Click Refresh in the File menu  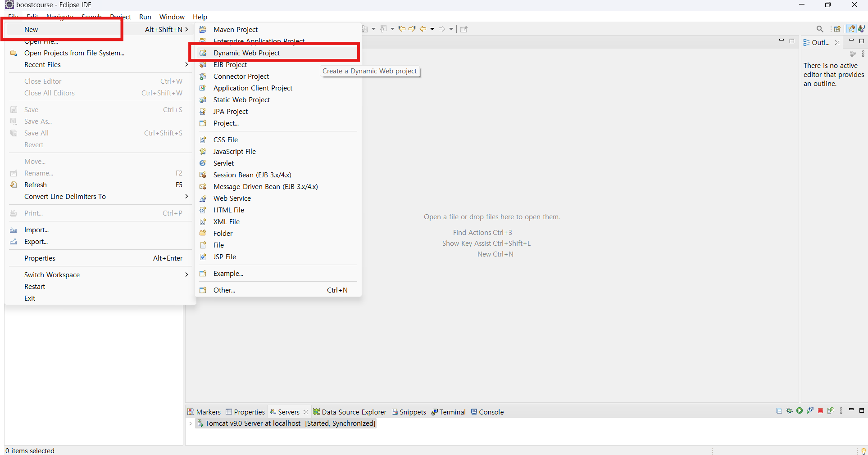point(100,185)
